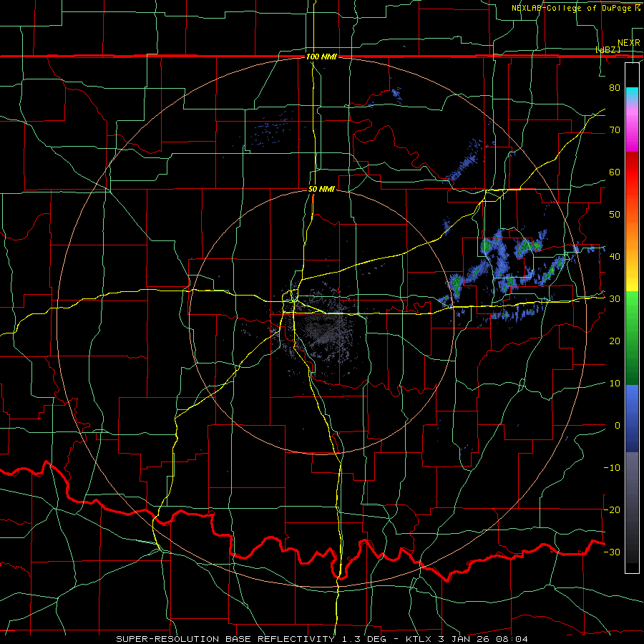Click the "100 NMI" range ring label
Screen dimensions: 644x644
[x=321, y=57]
